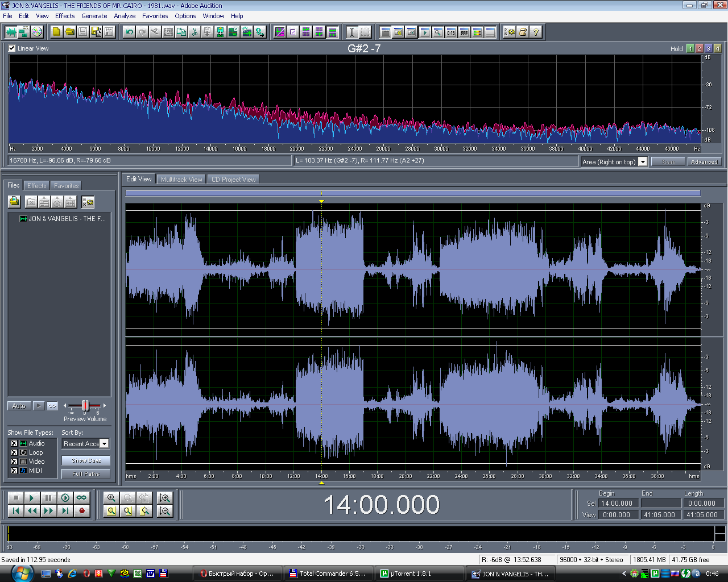Image resolution: width=728 pixels, height=582 pixels.
Task: Open the Effects menu
Action: (x=65, y=16)
